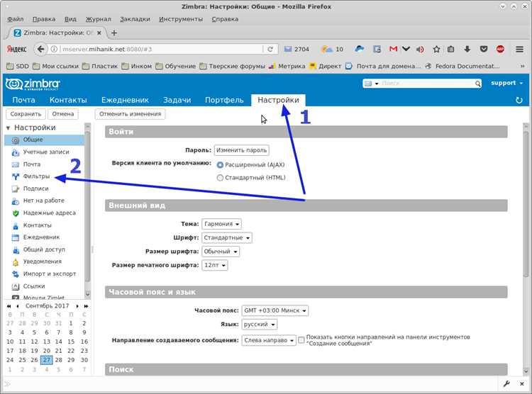532x394 pixels.
Task: Open Уведомления settings section
Action: point(42,261)
